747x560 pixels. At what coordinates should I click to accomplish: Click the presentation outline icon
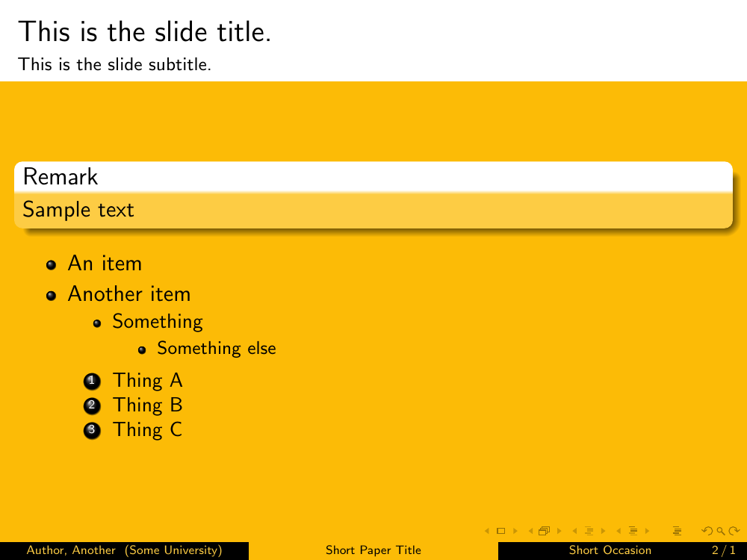[x=678, y=532]
